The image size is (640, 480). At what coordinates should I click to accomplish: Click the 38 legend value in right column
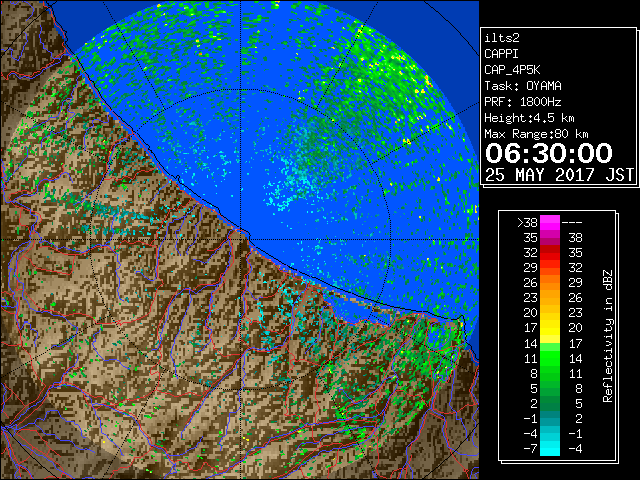(576, 238)
